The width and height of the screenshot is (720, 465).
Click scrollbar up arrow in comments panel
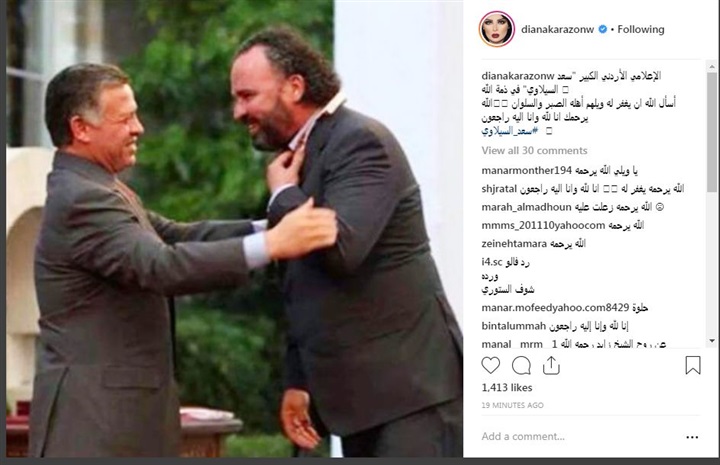click(712, 67)
